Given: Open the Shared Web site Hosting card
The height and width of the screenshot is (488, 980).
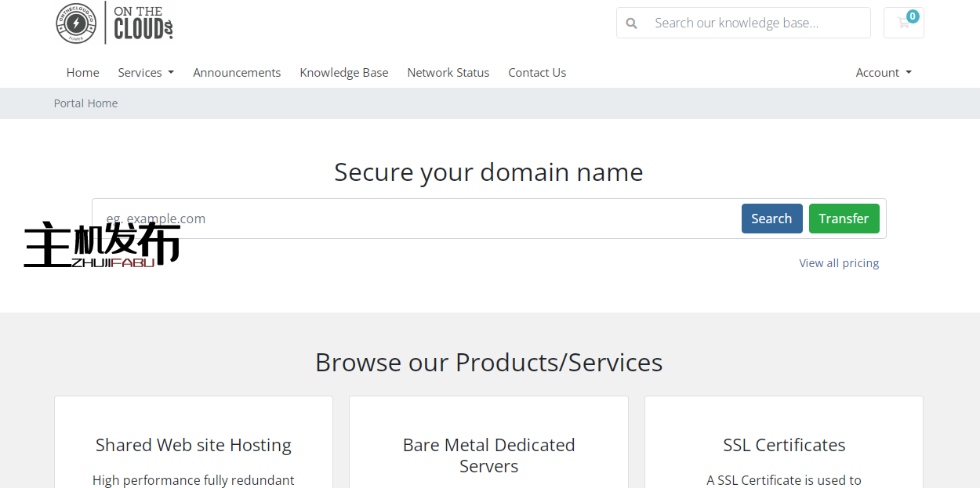Looking at the screenshot, I should click(194, 445).
